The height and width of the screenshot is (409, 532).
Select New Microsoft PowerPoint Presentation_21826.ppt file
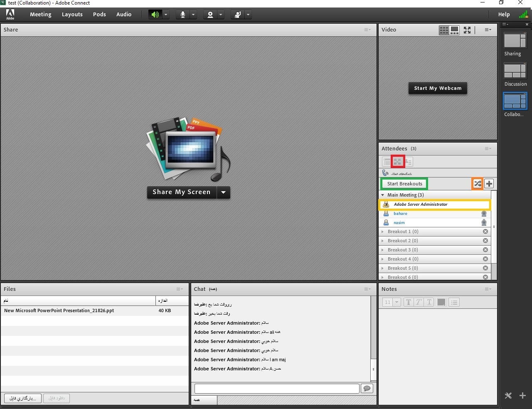click(95, 310)
